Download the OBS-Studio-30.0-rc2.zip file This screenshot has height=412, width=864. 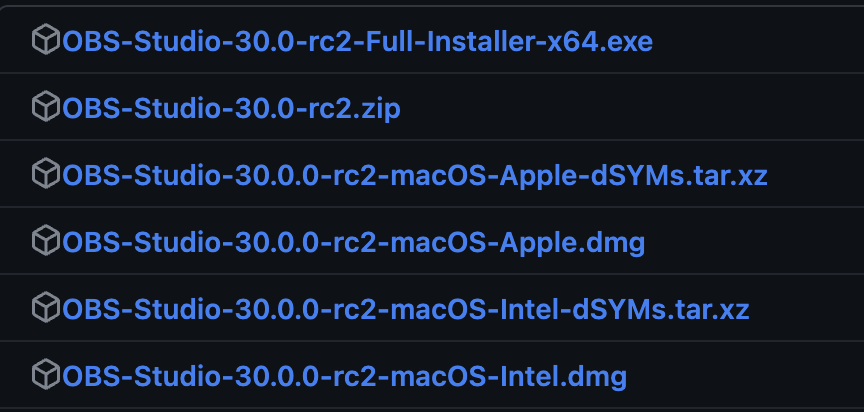tap(231, 108)
